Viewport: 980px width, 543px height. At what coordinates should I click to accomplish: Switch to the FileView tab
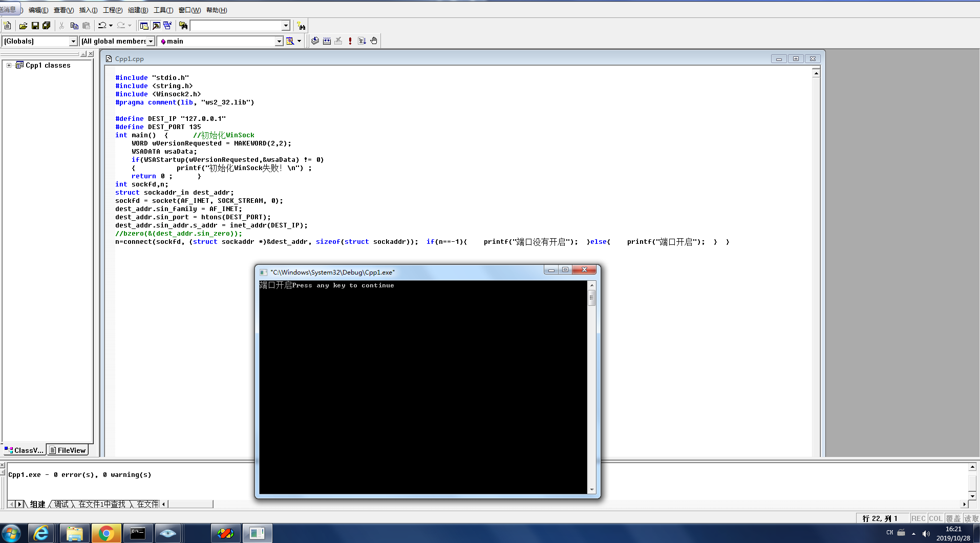[x=68, y=450]
